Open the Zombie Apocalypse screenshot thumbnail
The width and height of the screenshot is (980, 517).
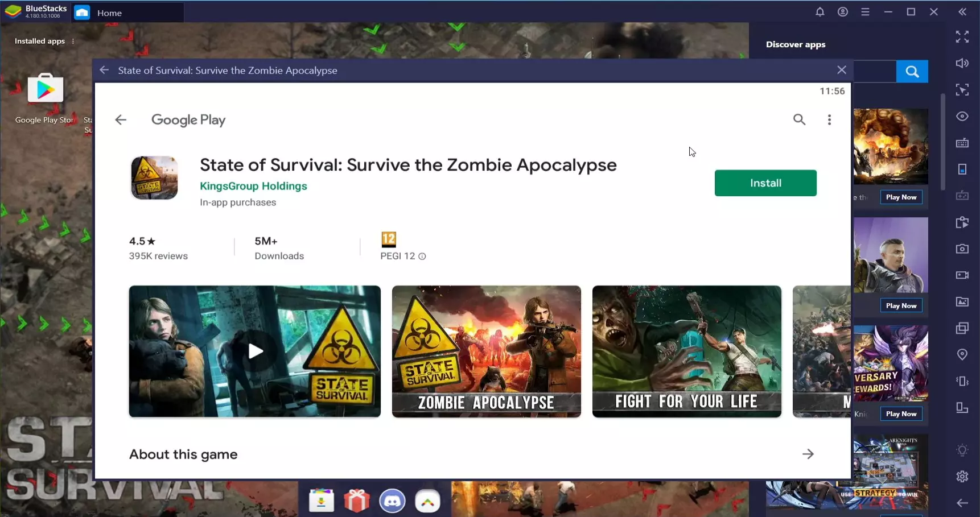pos(486,351)
